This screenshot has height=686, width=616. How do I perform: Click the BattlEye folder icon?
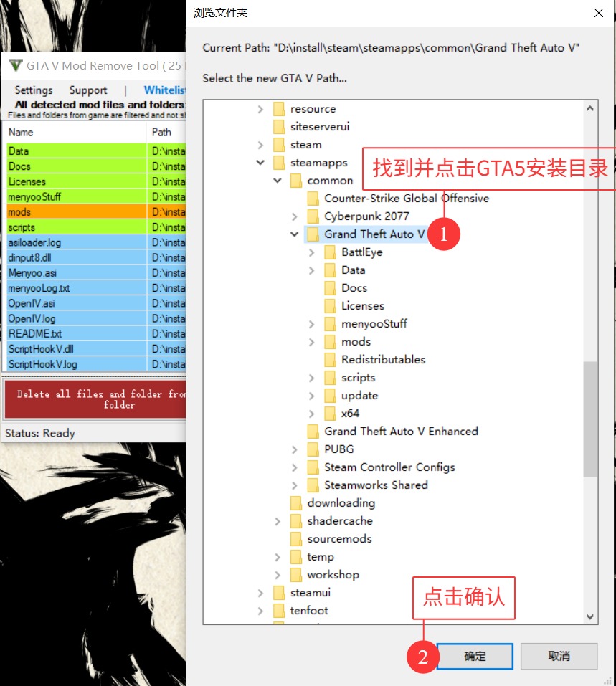coord(329,252)
